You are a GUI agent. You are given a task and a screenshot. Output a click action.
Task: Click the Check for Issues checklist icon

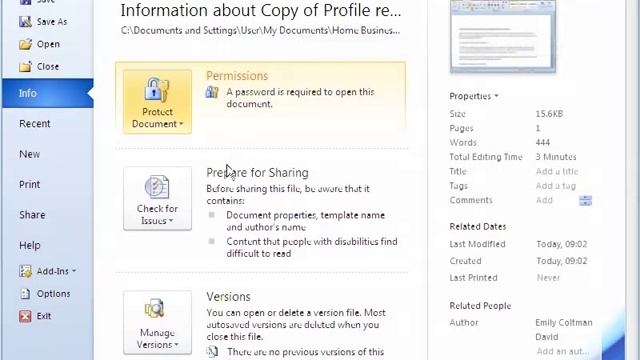pyautogui.click(x=157, y=187)
